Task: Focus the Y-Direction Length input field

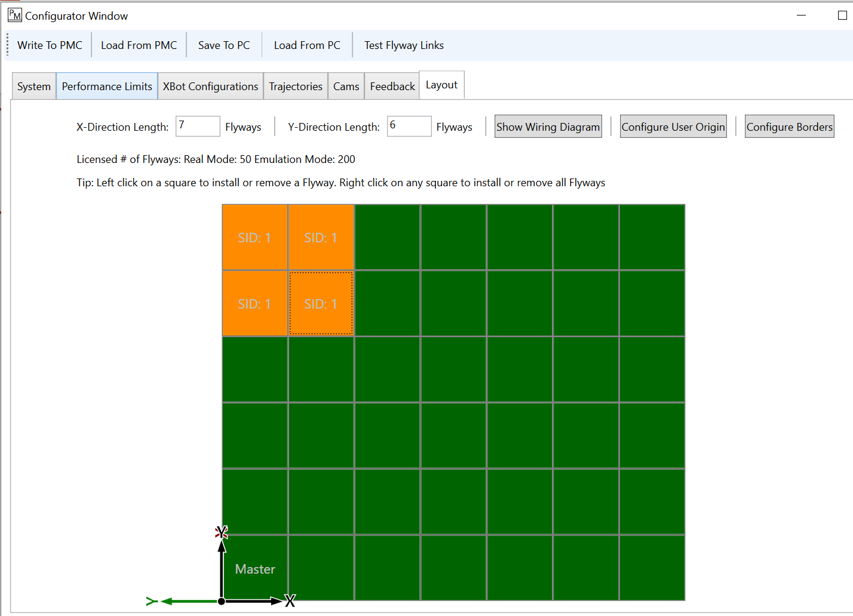Action: [409, 127]
